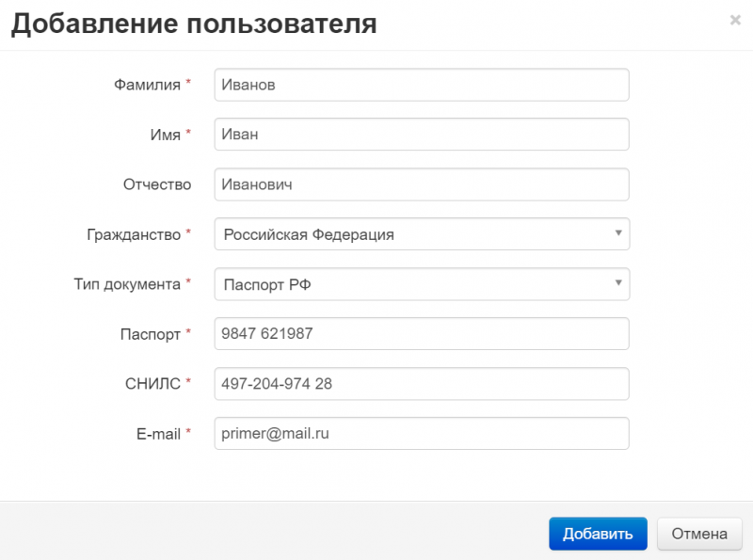
Task: Click the СНИЛС label
Action: pos(152,383)
